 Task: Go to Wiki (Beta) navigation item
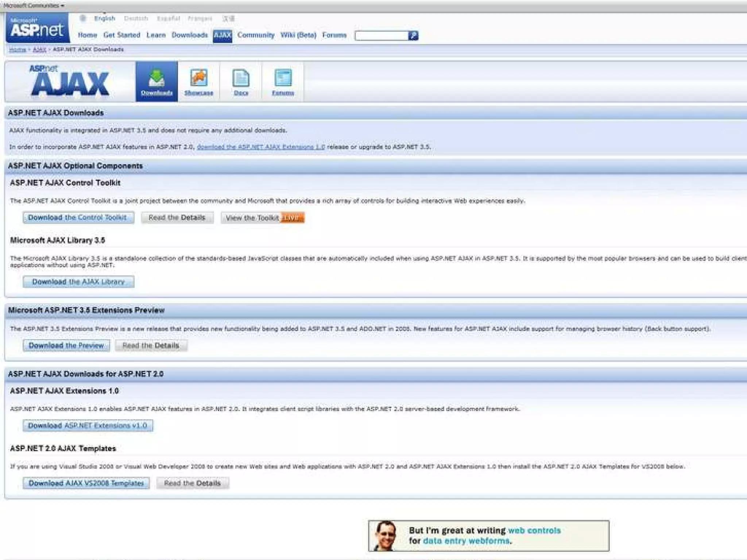coord(298,35)
